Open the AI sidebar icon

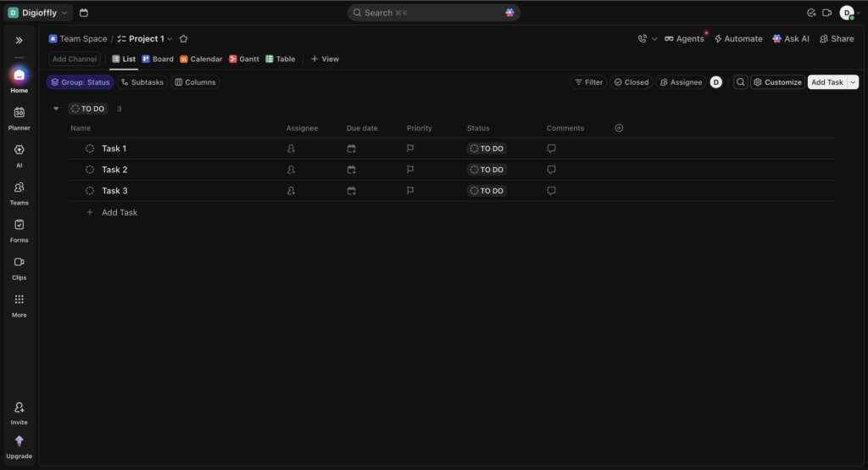click(19, 156)
